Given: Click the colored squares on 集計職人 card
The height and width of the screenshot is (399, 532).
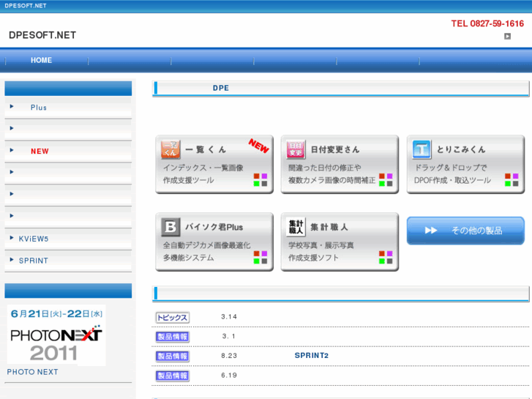Looking at the screenshot, I should pyautogui.click(x=386, y=257).
